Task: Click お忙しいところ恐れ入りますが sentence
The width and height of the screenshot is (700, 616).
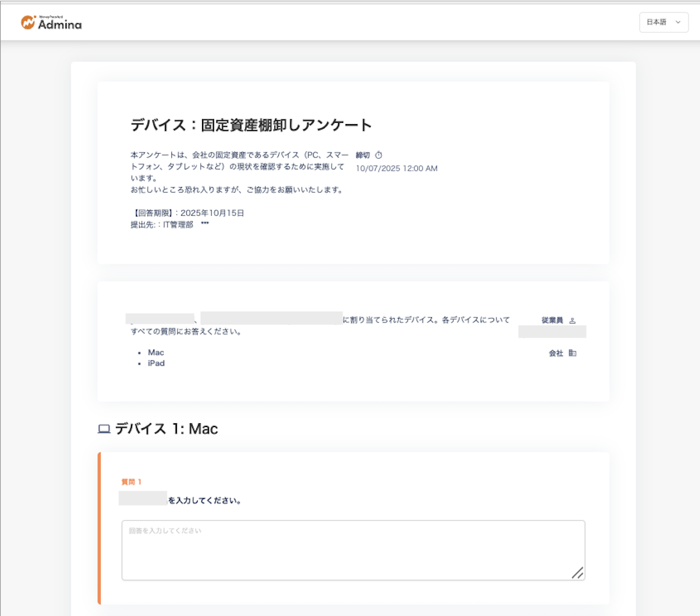Action: point(237,190)
